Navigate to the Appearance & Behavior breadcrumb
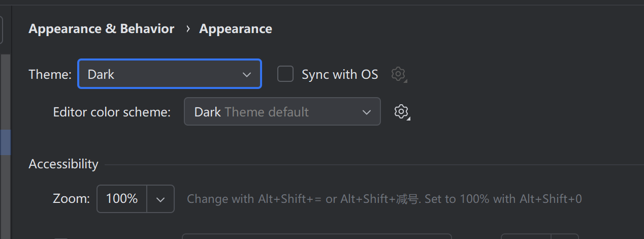The height and width of the screenshot is (239, 644). pos(102,29)
